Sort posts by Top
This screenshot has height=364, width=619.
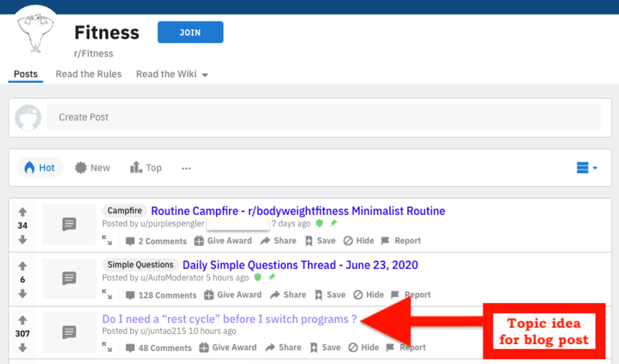(x=145, y=168)
